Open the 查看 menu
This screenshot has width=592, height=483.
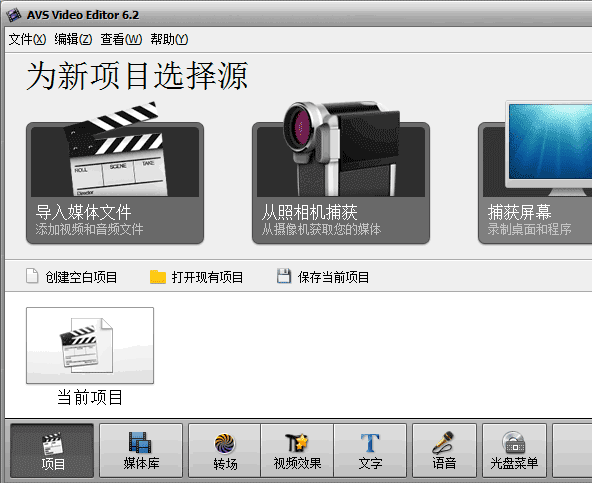click(121, 39)
